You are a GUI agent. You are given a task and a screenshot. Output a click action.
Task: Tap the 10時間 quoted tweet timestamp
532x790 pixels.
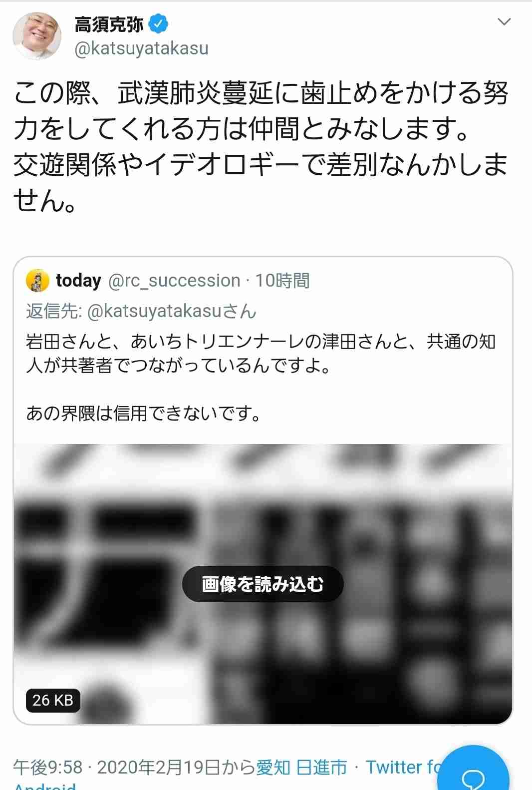pos(282,281)
